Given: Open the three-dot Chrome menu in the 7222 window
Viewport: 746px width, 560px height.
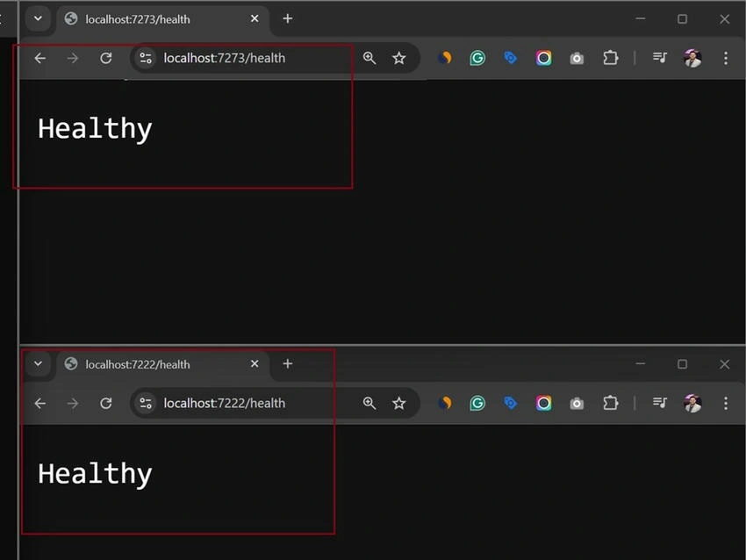Looking at the screenshot, I should pyautogui.click(x=726, y=404).
